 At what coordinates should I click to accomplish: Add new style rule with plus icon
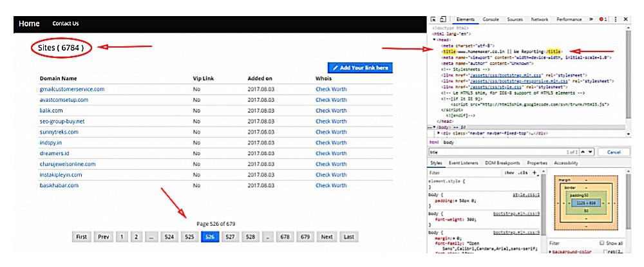pyautogui.click(x=535, y=173)
